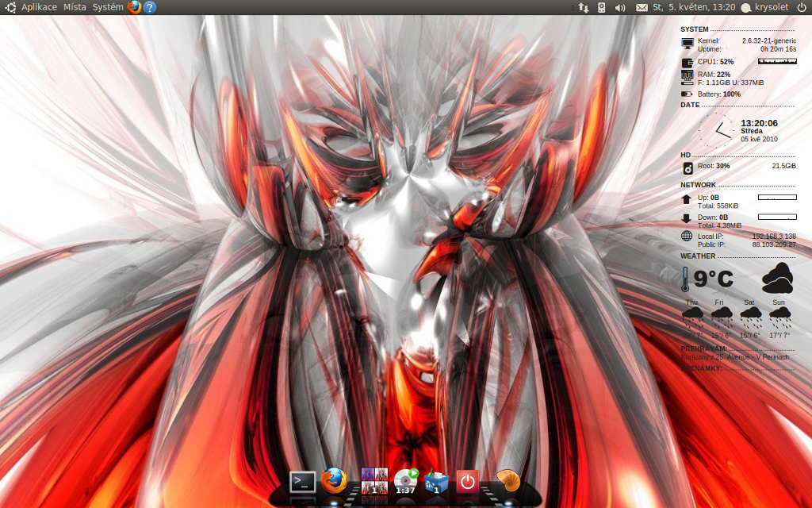Click the analog clock in the DATE section
Image resolution: width=812 pixels, height=508 pixels.
point(716,131)
